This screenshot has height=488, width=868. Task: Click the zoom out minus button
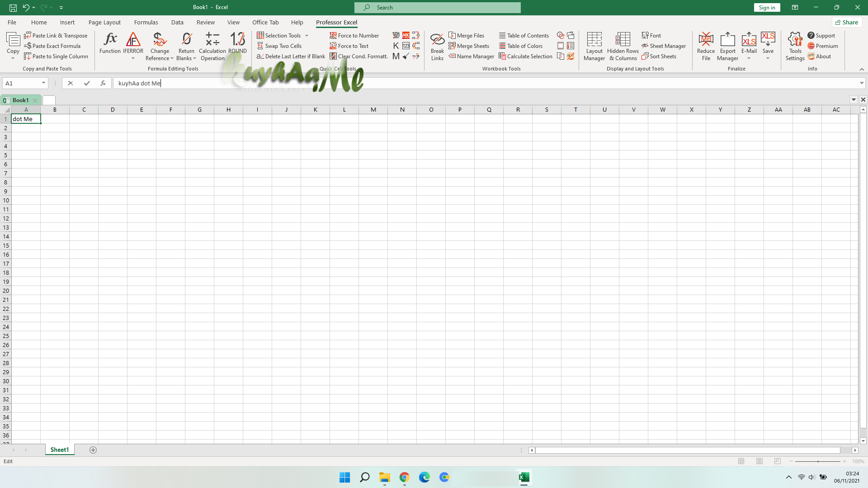[x=791, y=461]
